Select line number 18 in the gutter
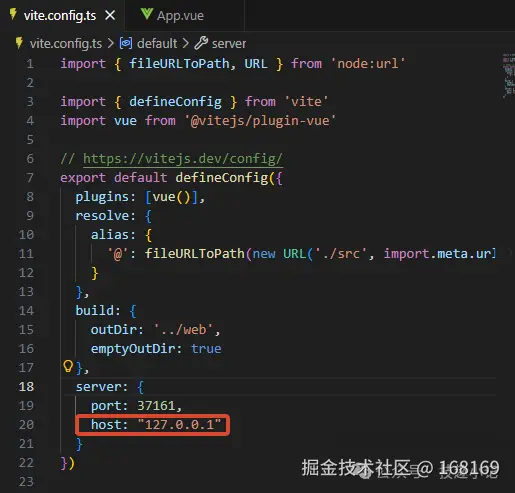The width and height of the screenshot is (515, 493). 26,387
